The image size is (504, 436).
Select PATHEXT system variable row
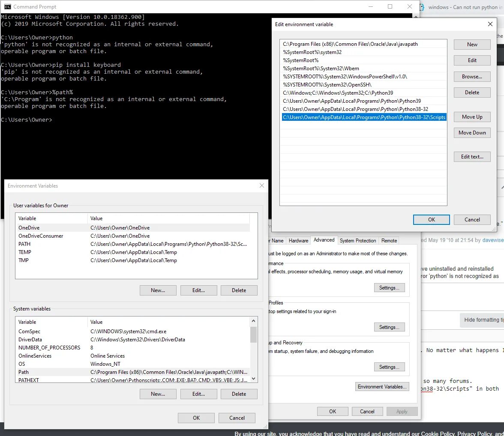133,380
